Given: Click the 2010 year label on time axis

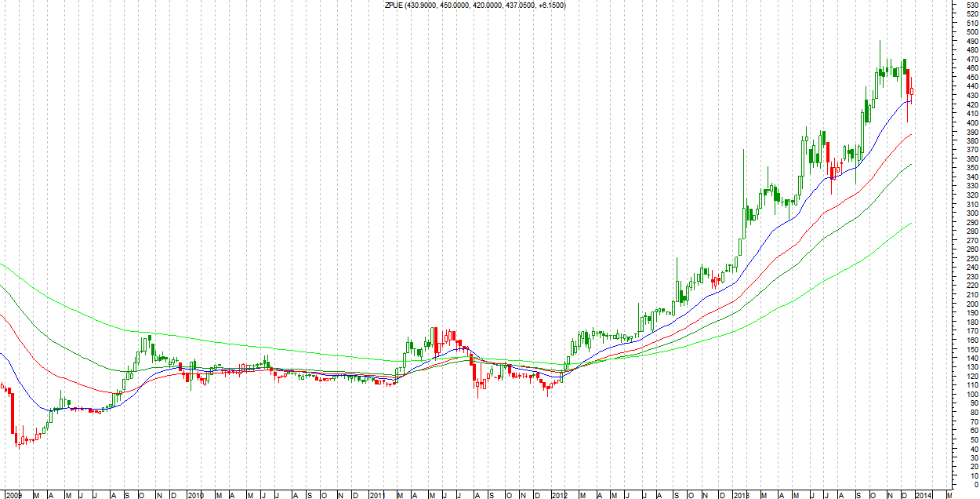Looking at the screenshot, I should pyautogui.click(x=195, y=495).
